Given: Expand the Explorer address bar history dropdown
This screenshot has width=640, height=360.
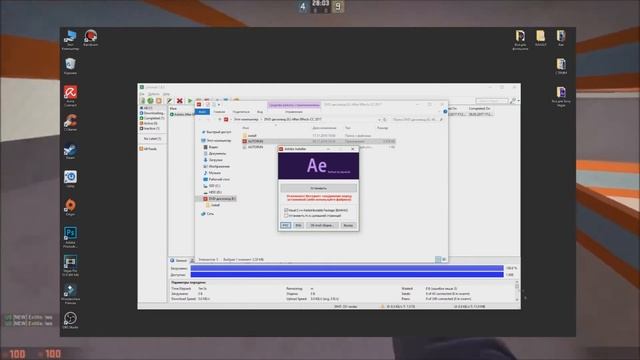Looking at the screenshot, I should (379, 120).
